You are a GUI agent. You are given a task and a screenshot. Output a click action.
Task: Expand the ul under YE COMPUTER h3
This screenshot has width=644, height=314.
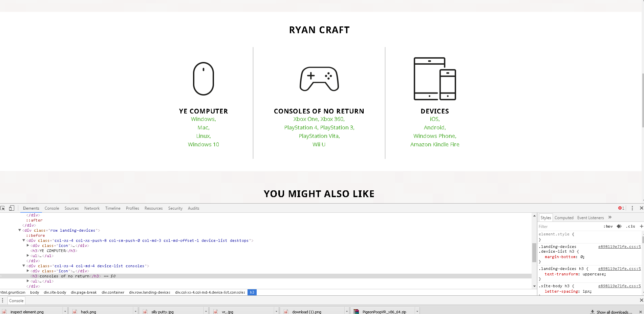[28, 256]
